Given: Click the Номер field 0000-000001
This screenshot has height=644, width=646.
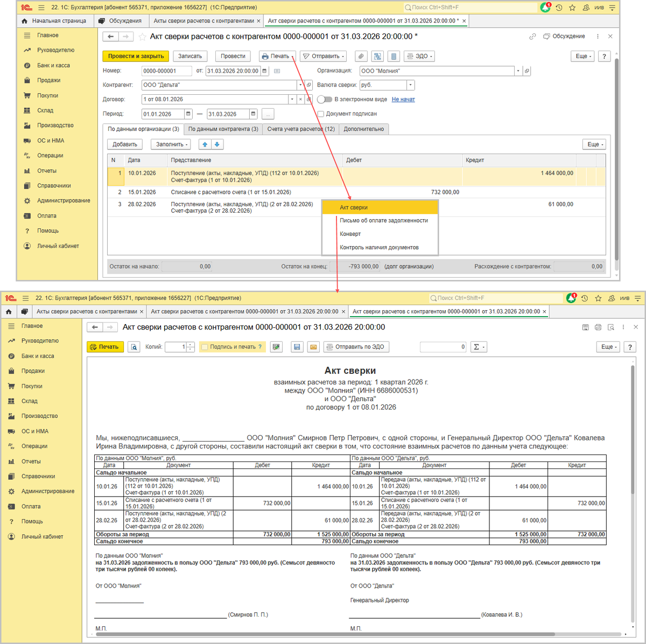Looking at the screenshot, I should (166, 71).
